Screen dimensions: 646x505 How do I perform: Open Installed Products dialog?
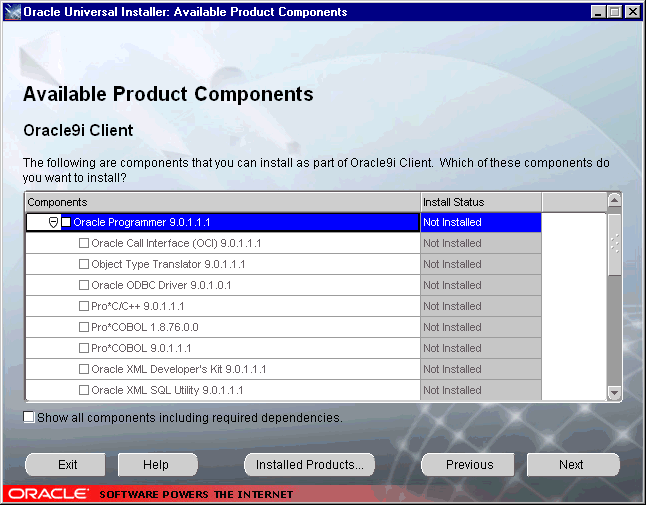click(309, 465)
